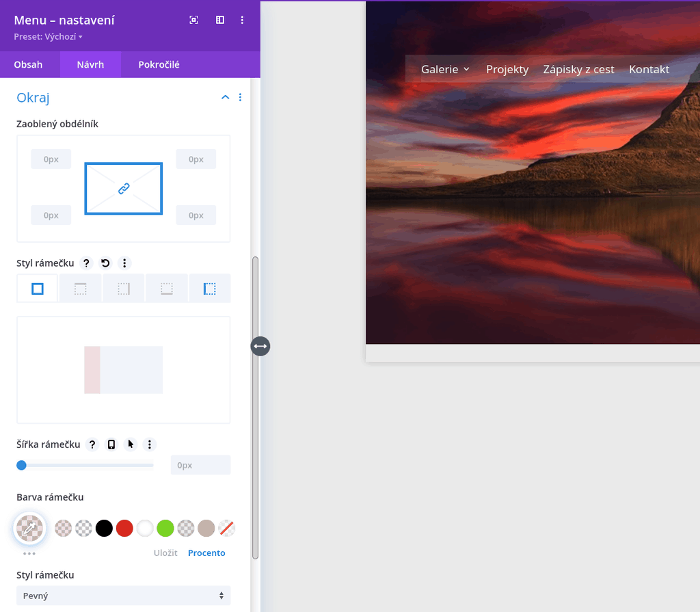Open Šířka rámečku three-dot options
The height and width of the screenshot is (612, 700).
(x=150, y=444)
